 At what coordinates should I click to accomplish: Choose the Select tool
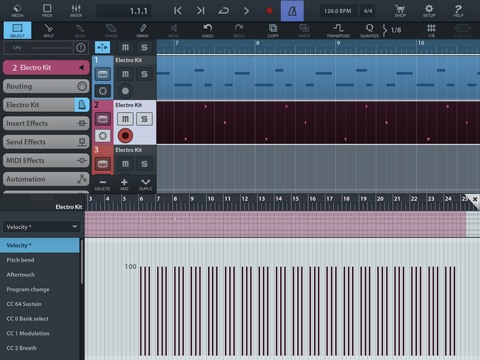pos(17,30)
